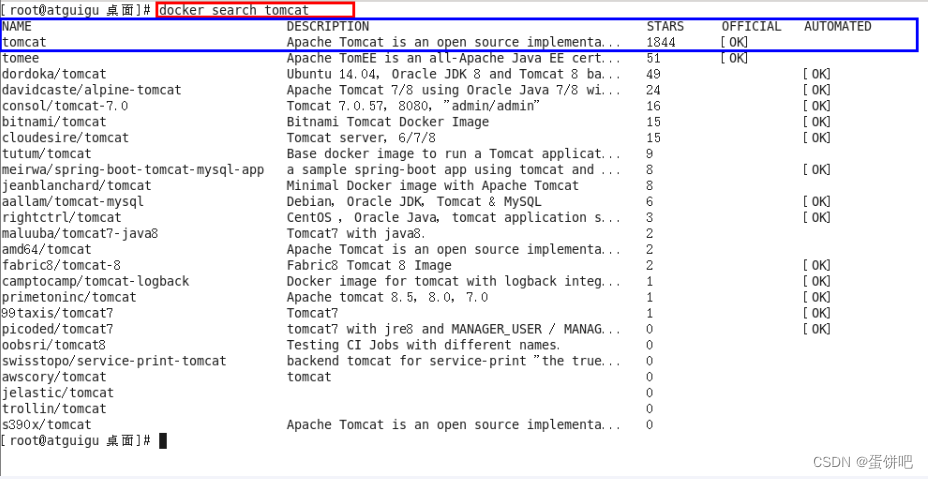Viewport: 928px width, 479px height.
Task: Select 'rightctrl/tomcat' image name
Action: pos(62,218)
